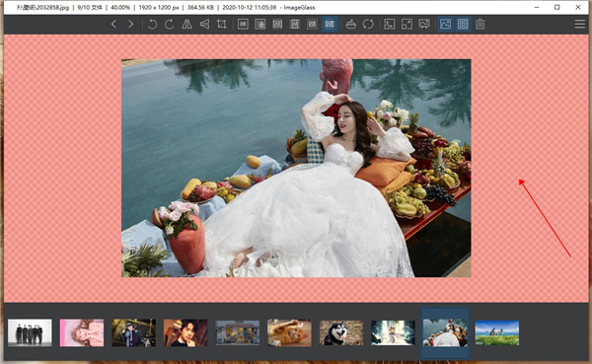Enable full screen view

point(407,24)
